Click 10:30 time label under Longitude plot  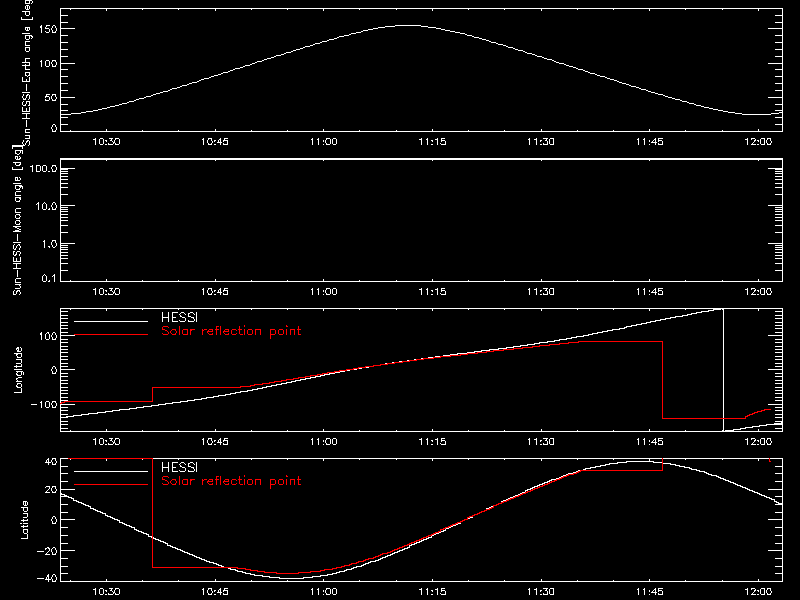coord(106,442)
